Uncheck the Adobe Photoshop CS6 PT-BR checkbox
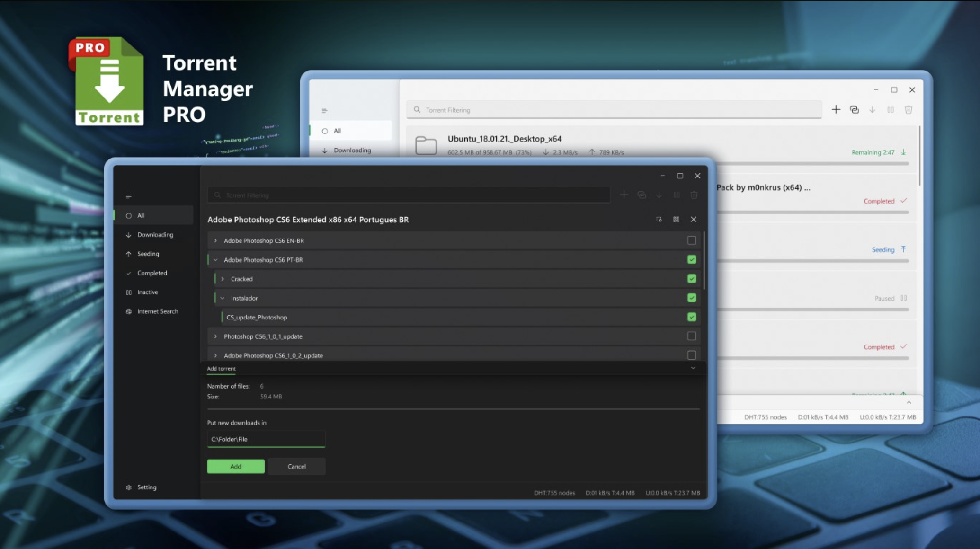This screenshot has width=980, height=549. (692, 260)
